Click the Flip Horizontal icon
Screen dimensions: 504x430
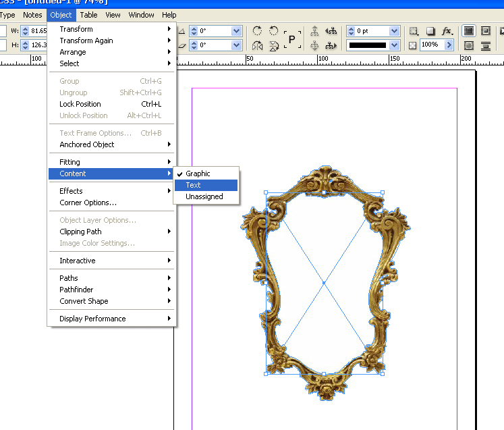tap(257, 46)
